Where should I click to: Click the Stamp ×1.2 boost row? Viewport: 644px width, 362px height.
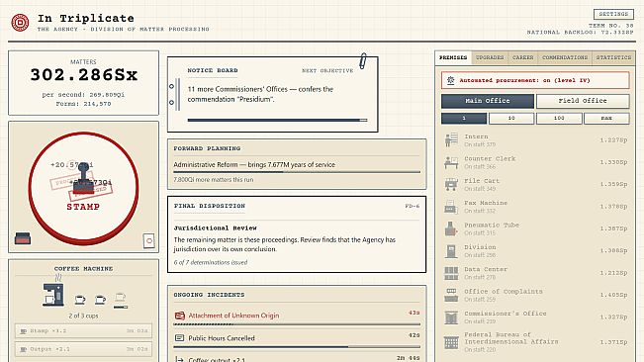83,330
